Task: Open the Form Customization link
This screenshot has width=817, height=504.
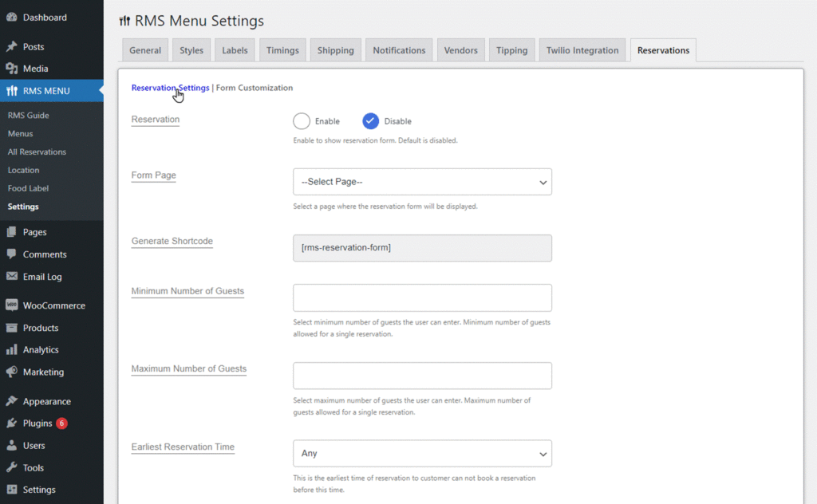Action: 255,88
